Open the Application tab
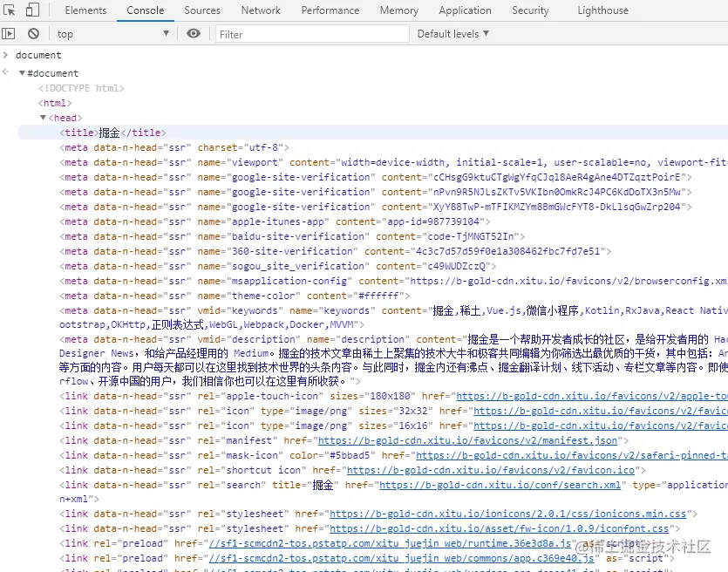Viewport: 728px width, 572px height. point(465,10)
